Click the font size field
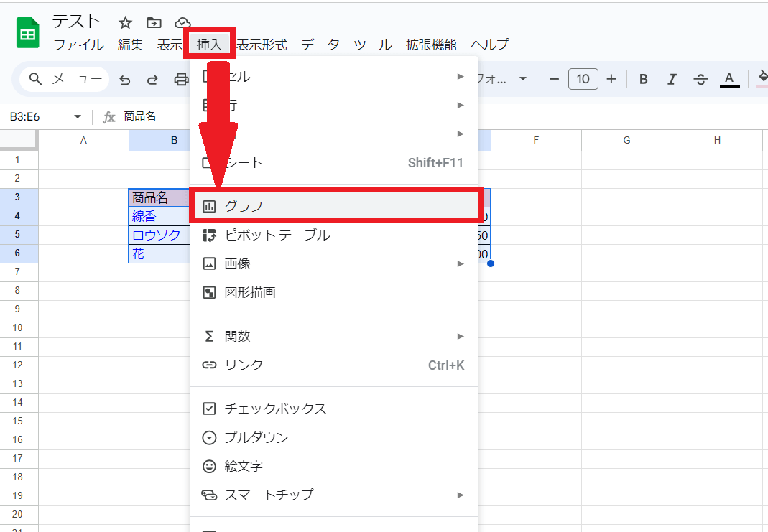The height and width of the screenshot is (532, 768). pos(583,79)
